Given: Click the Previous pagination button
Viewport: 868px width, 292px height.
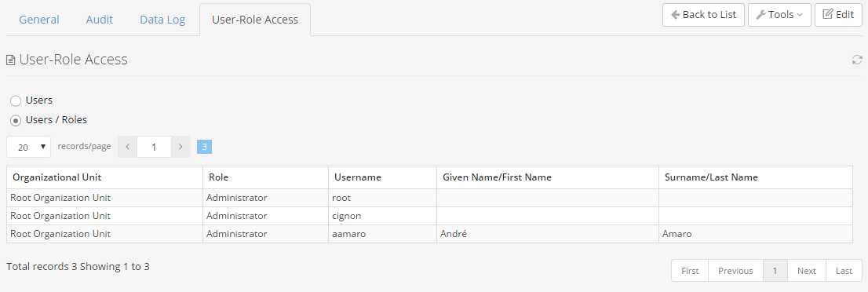Looking at the screenshot, I should 735,271.
